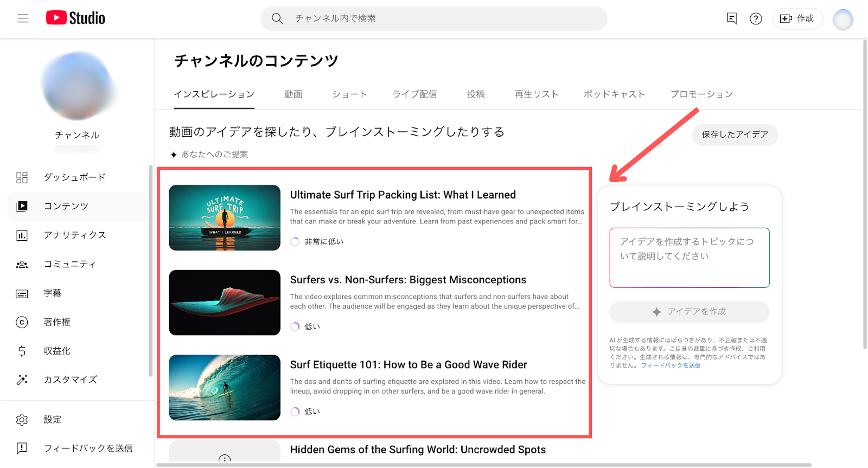Focus the brainstorming topic text box
The height and width of the screenshot is (468, 868).
690,258
